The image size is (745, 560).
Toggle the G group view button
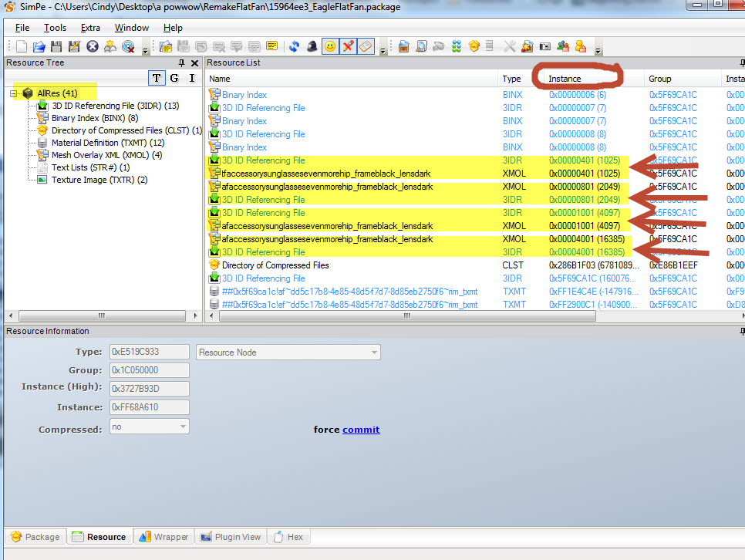click(x=174, y=78)
